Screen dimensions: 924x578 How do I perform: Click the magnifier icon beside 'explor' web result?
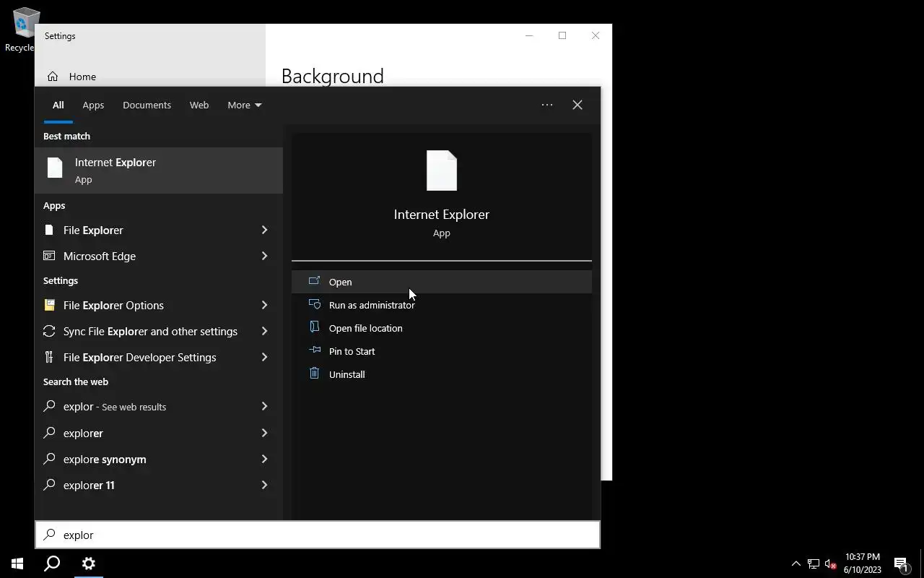tap(49, 406)
